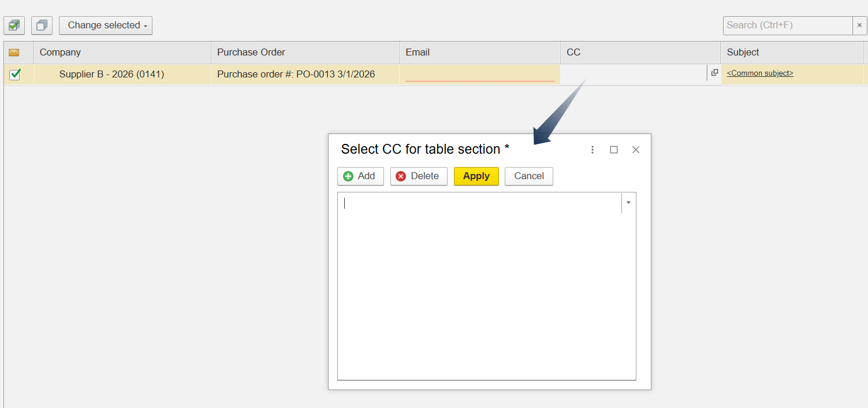This screenshot has width=868, height=408.
Task: Sort by the Company column header
Action: click(x=122, y=53)
